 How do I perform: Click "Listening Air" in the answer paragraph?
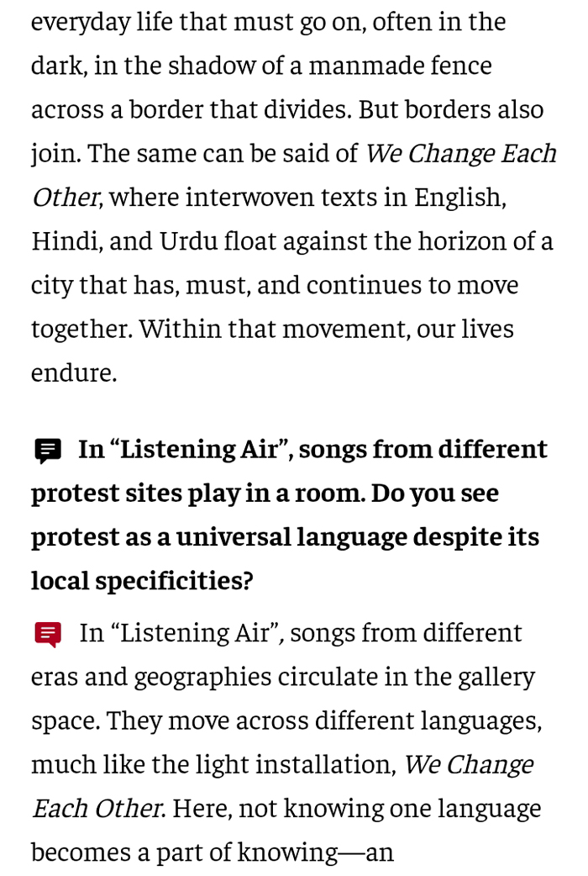tap(199, 633)
